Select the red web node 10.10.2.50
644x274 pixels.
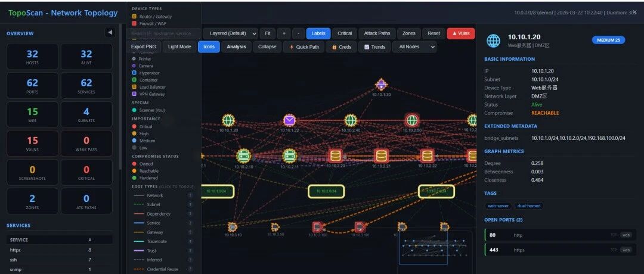tap(412, 120)
